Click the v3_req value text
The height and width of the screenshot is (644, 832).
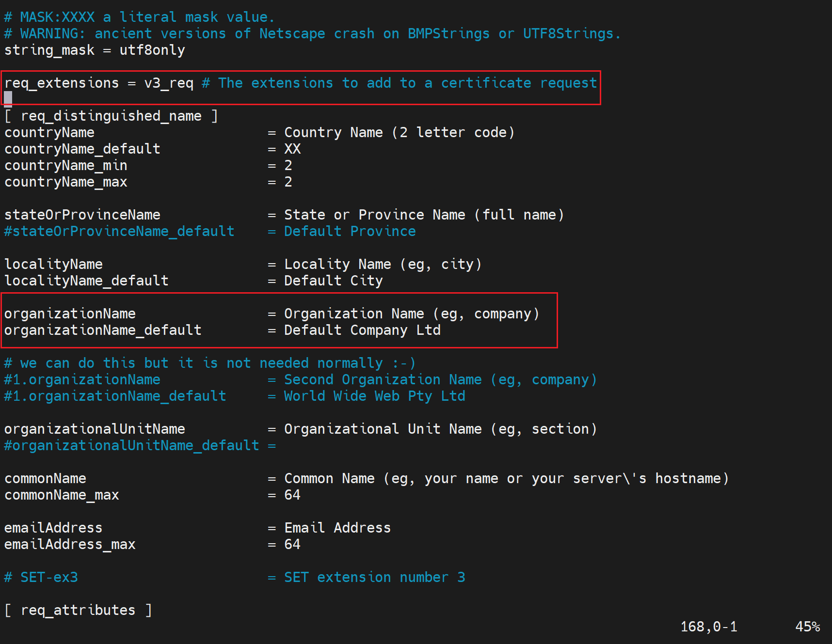[x=169, y=83]
